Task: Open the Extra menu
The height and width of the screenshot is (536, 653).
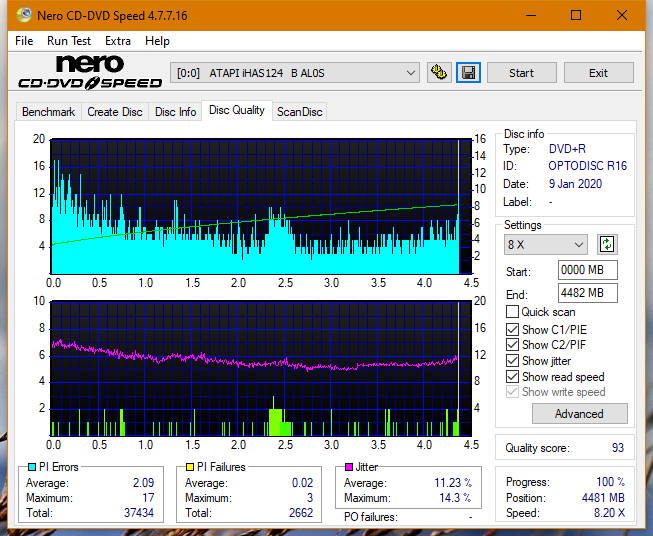Action: tap(118, 41)
